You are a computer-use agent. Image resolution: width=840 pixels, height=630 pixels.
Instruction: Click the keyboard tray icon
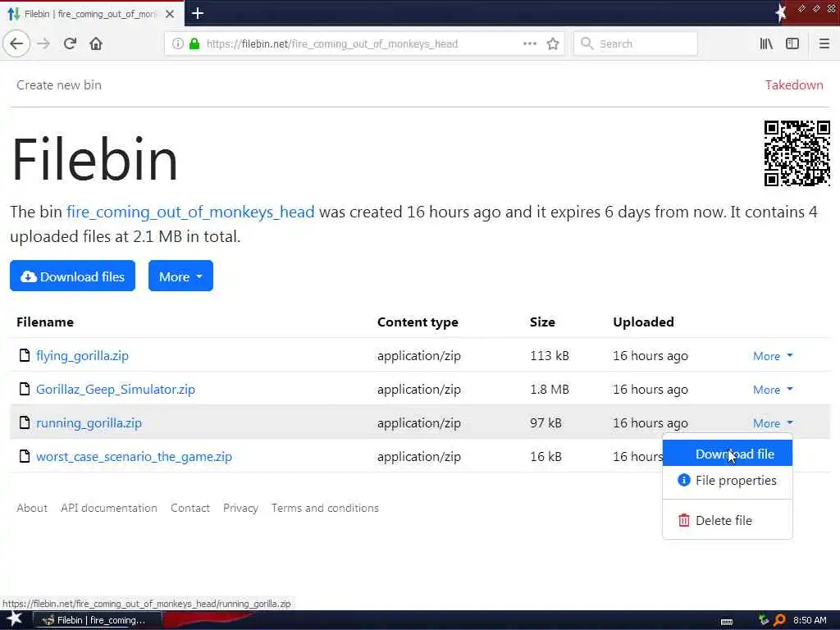coord(727,622)
